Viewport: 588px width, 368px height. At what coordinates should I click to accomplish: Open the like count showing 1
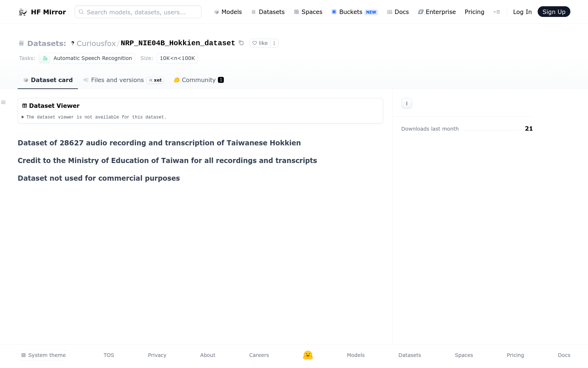pyautogui.click(x=274, y=43)
